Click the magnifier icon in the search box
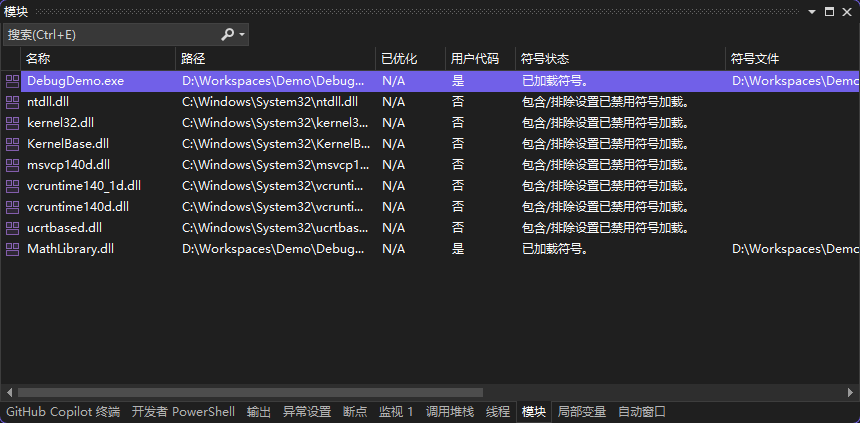Viewport: 860px width, 423px height. (x=228, y=35)
